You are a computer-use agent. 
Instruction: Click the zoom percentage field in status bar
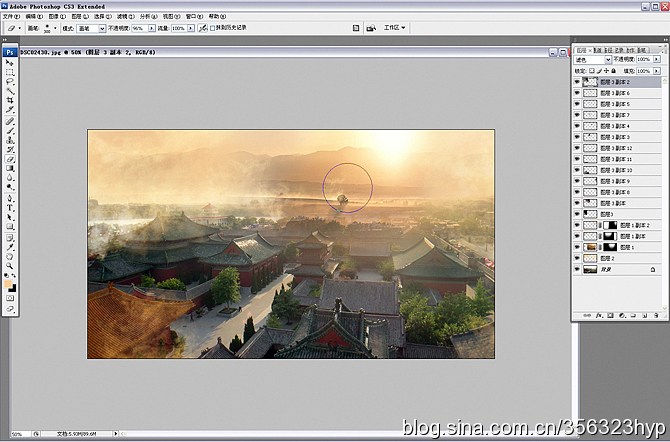pyautogui.click(x=20, y=434)
